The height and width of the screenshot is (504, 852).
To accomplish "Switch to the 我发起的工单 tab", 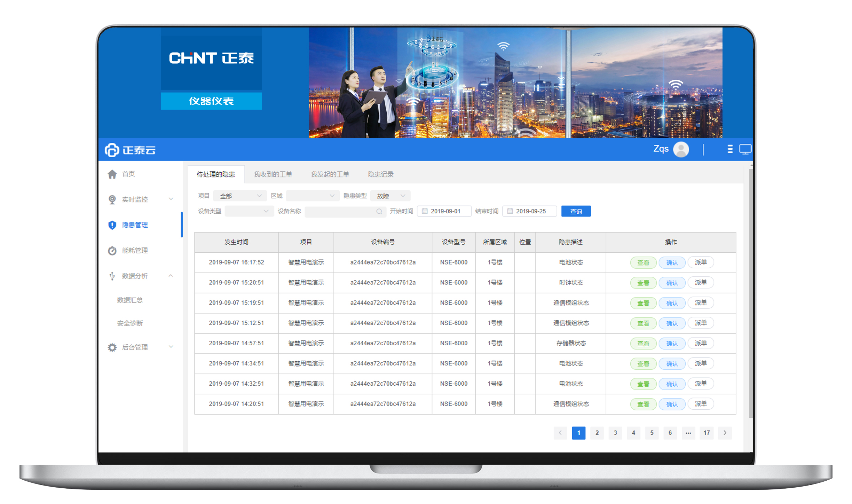I will coord(330,174).
